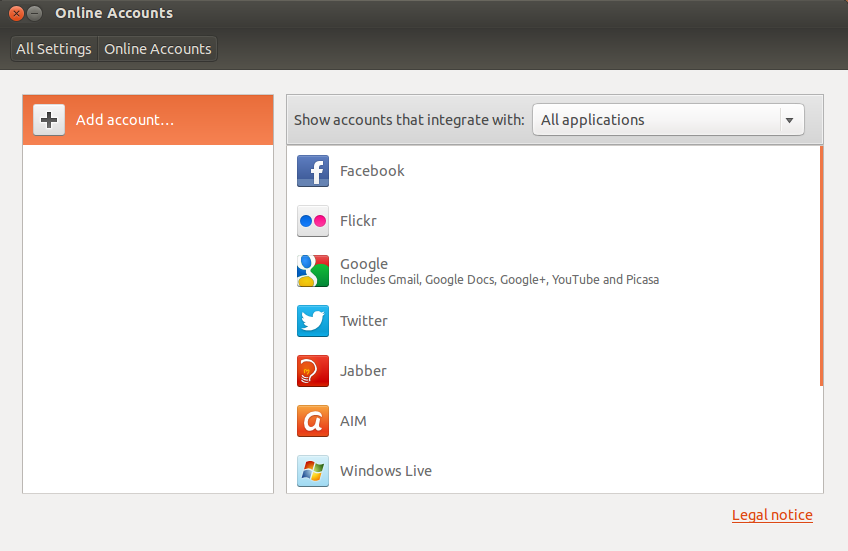848x551 pixels.
Task: Pick the Jabber account label
Action: (x=363, y=371)
